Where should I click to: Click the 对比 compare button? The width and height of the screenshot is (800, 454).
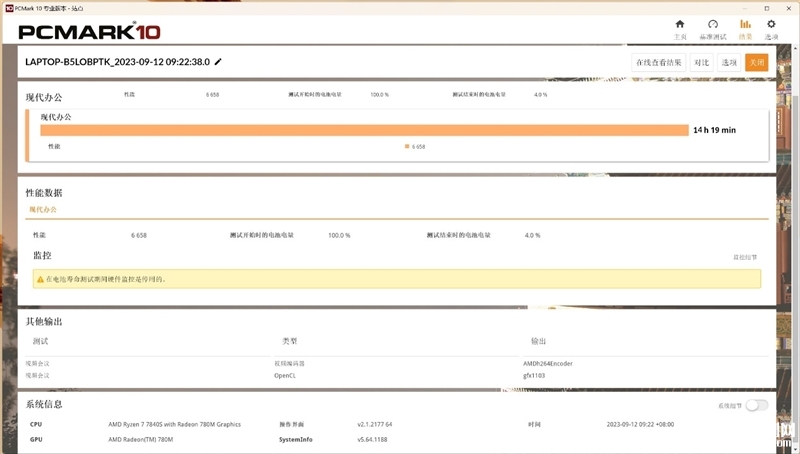pos(702,62)
